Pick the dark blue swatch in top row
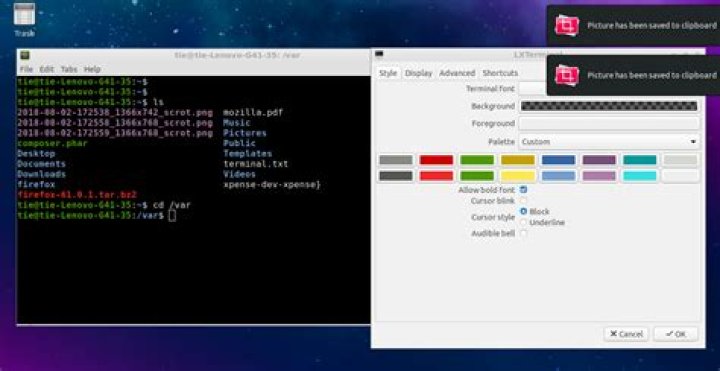 [x=558, y=160]
